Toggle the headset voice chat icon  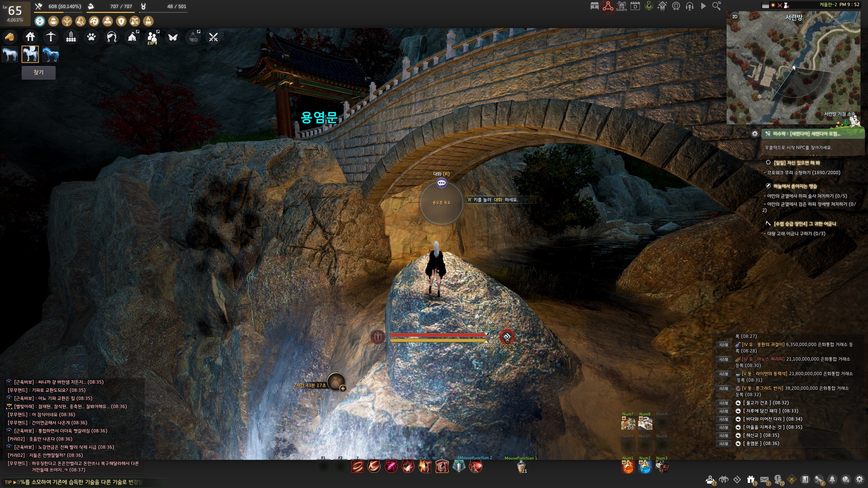(x=689, y=6)
